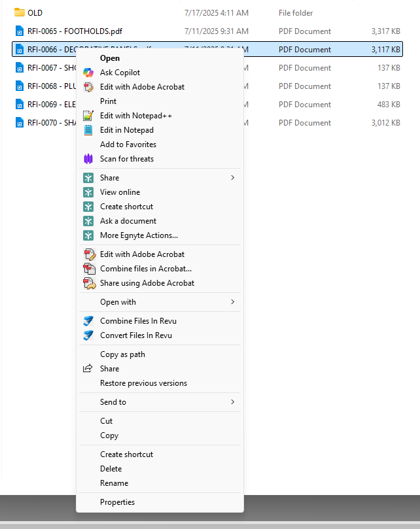Click the PDF icon of RFI-0066 file

point(20,50)
